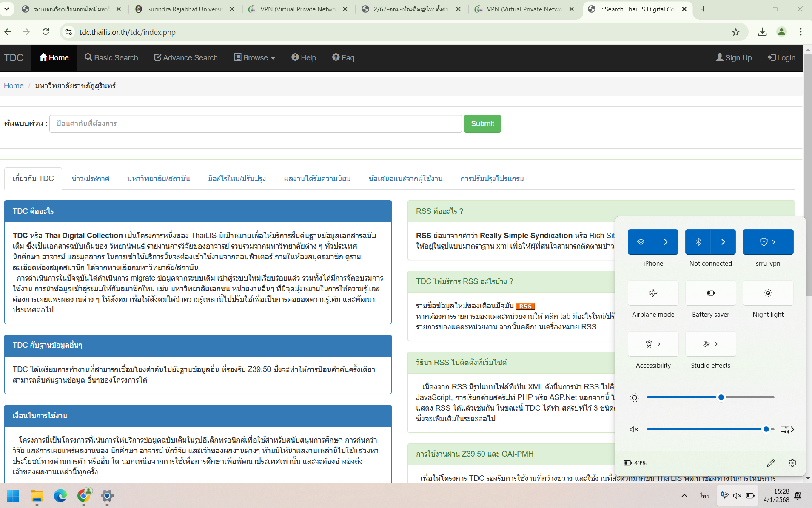Expand the Bluetooth devices chevron
Viewport: 812px width, 508px height.
723,242
